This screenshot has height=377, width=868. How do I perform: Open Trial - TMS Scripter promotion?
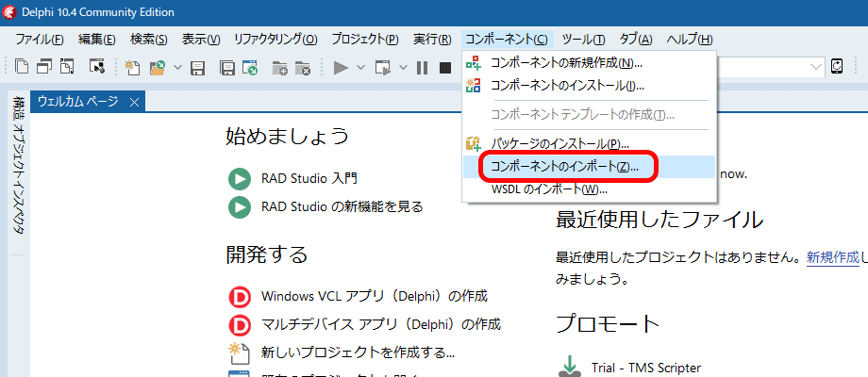click(646, 368)
